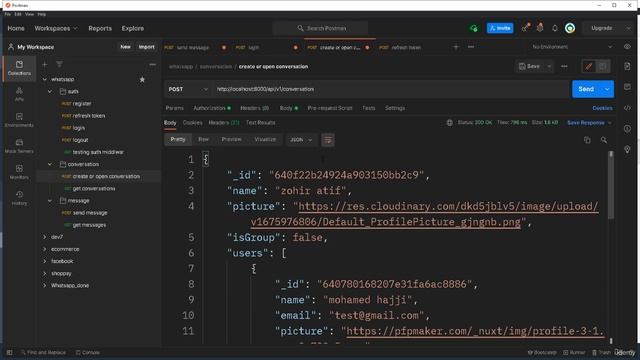This screenshot has width=640, height=360.
Task: Open the Collections sidebar panel
Action: pyautogui.click(x=19, y=68)
